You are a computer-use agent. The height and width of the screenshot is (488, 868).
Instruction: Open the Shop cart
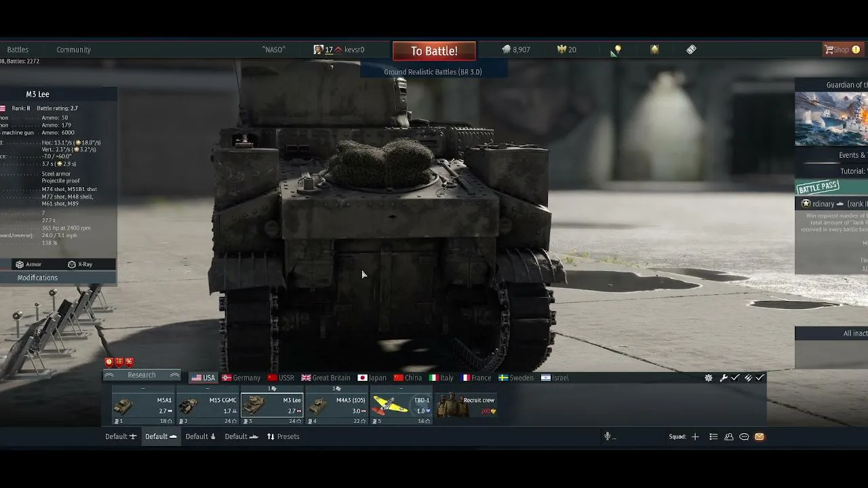click(842, 49)
